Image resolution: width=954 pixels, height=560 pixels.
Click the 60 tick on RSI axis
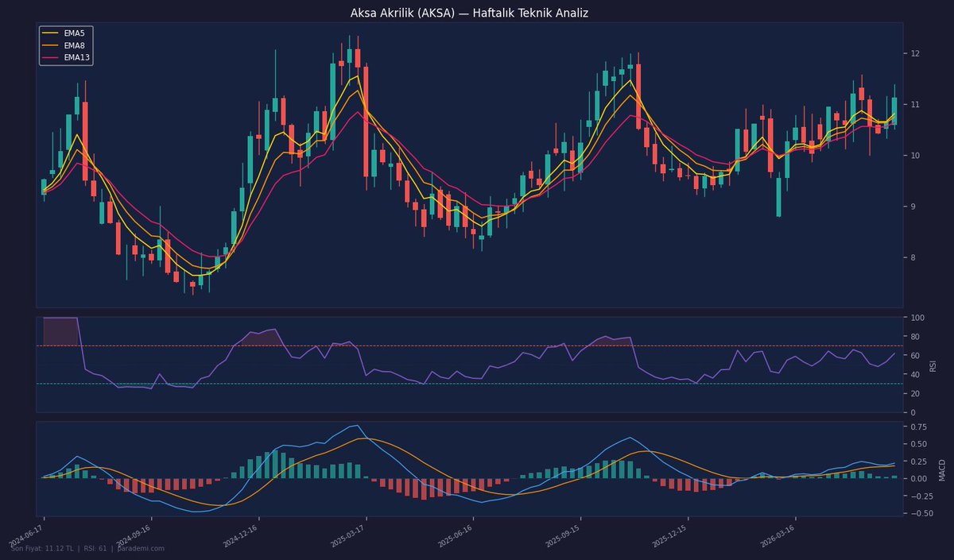[914, 356]
